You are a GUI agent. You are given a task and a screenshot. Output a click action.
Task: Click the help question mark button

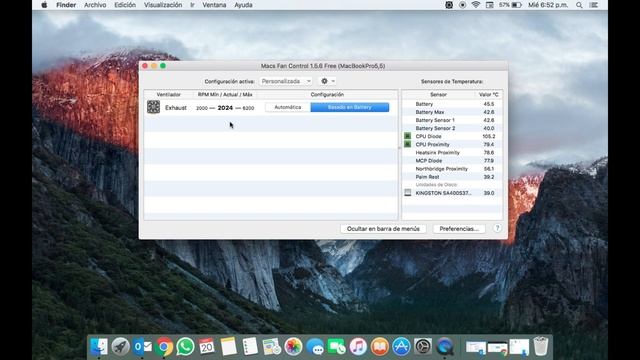tap(497, 229)
